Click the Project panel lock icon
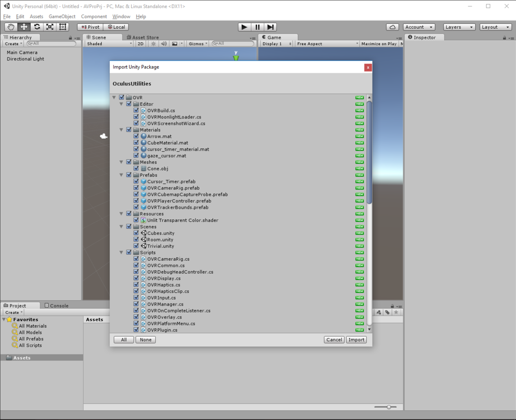Viewport: 516px width, 420px height. 392,306
